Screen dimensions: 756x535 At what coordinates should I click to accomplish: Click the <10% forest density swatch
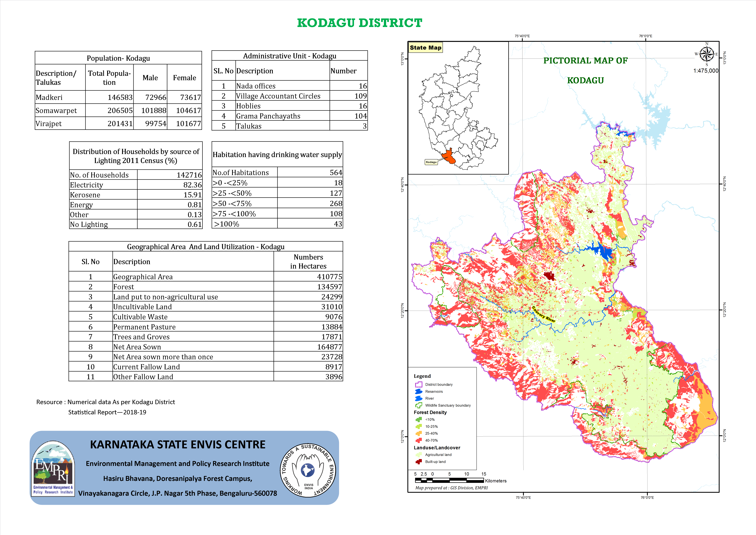(x=418, y=419)
